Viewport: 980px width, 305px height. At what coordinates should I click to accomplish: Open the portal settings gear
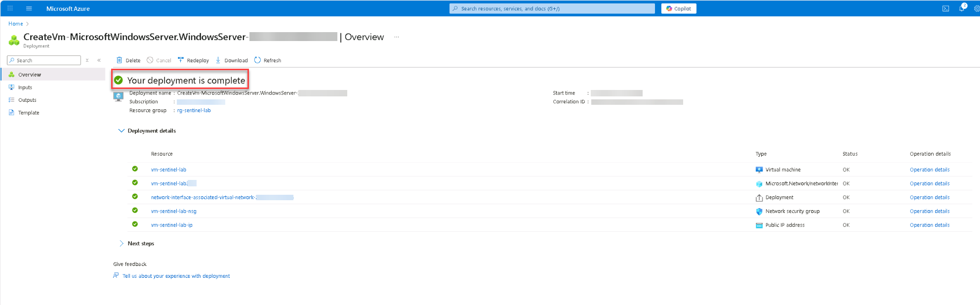coord(977,8)
